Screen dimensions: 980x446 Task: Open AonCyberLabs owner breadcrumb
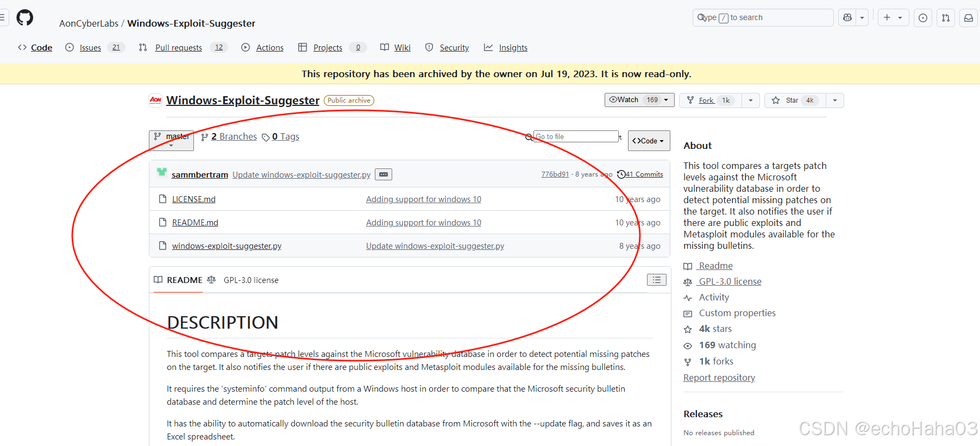[x=89, y=23]
